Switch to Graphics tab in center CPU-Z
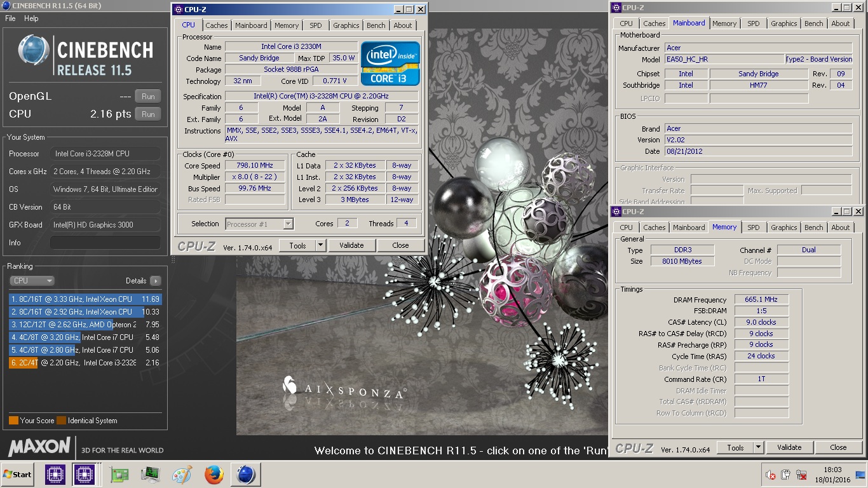The width and height of the screenshot is (868, 488). pos(346,25)
